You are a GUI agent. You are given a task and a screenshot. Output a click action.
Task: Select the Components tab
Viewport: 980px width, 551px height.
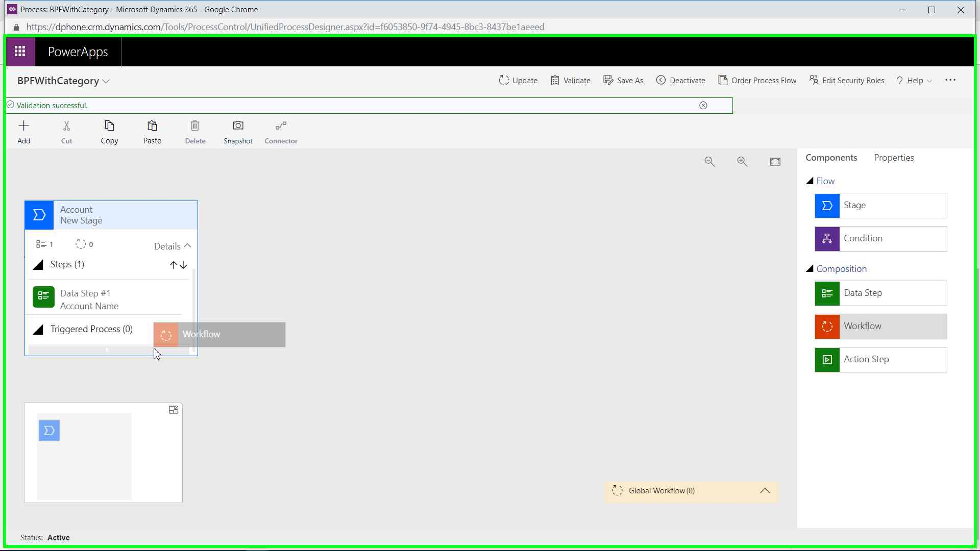point(831,158)
